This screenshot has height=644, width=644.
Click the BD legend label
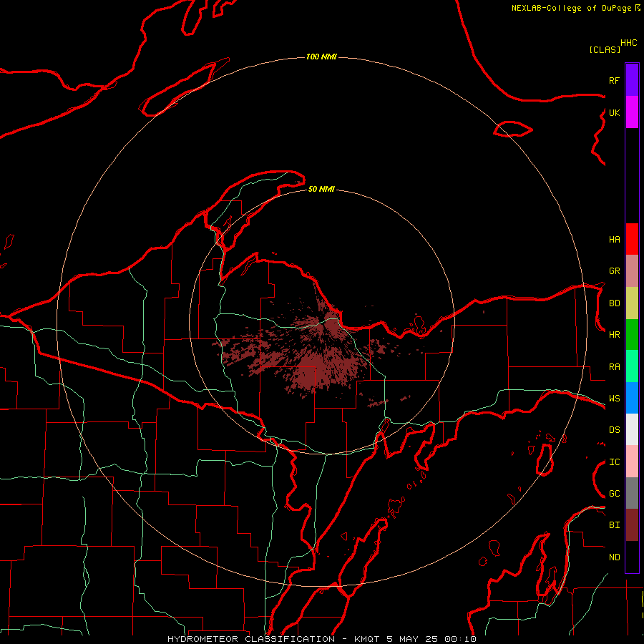pyautogui.click(x=614, y=303)
